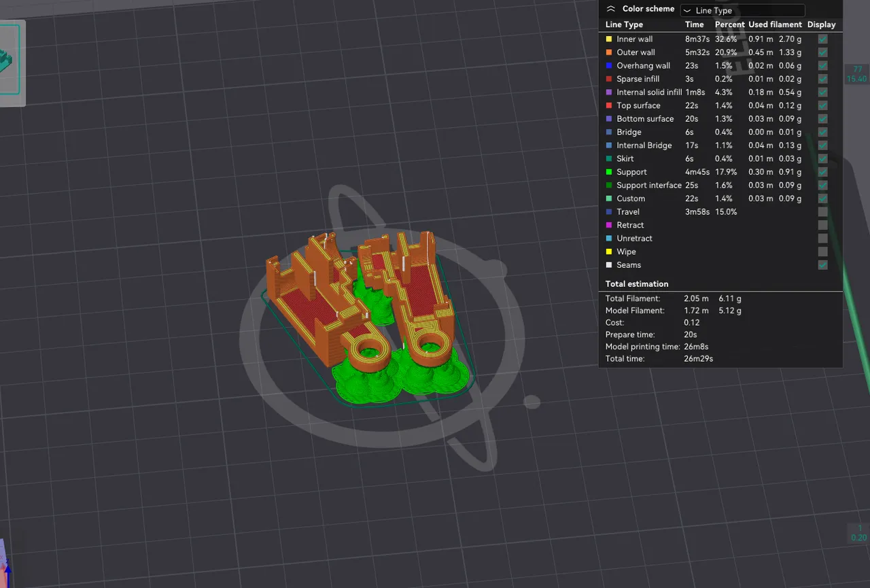Toggle display checkbox for Inner wall
The image size is (870, 588).
point(823,39)
